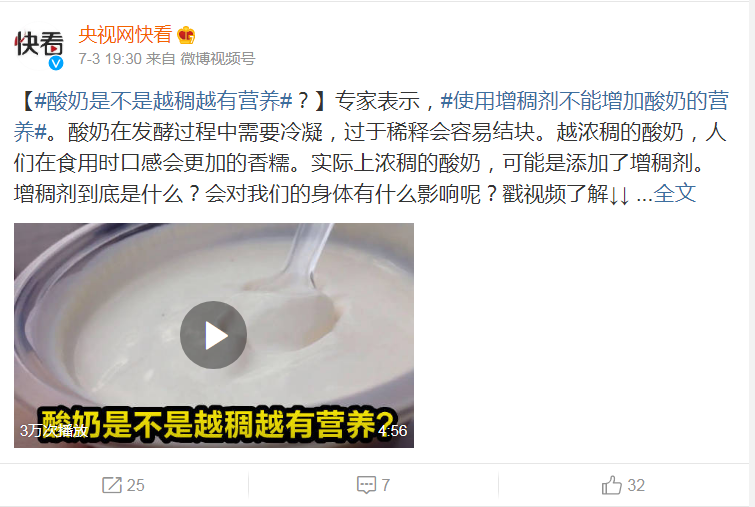Viewport: 755px width, 507px height.
Task: Click the comment count 7
Action: pyautogui.click(x=385, y=485)
